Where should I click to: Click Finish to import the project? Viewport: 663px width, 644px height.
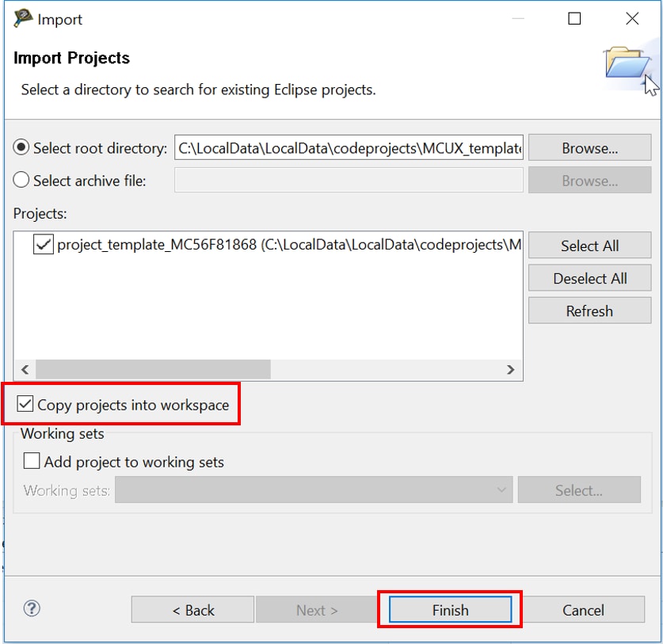tap(450, 610)
